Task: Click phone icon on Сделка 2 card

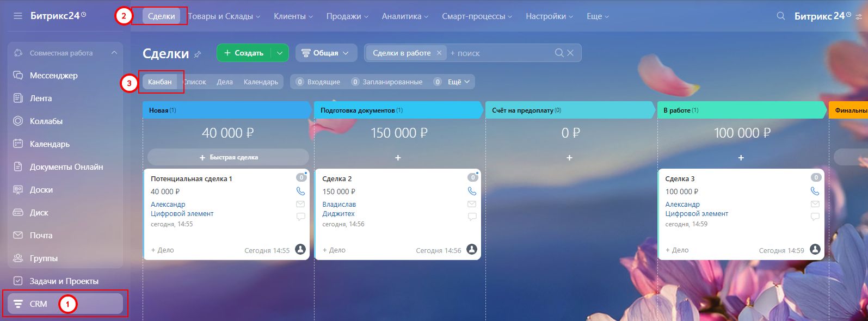Action: coord(472,192)
